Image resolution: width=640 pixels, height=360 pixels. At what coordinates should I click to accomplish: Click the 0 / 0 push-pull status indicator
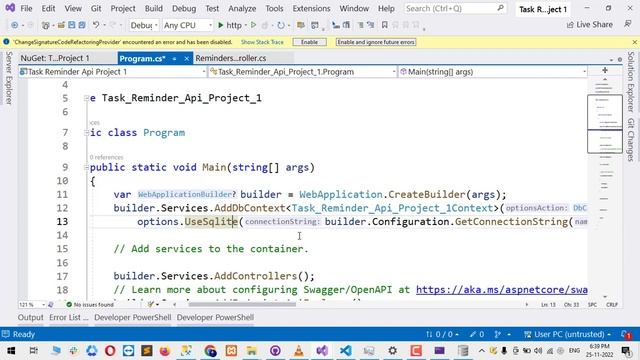tap(442, 334)
